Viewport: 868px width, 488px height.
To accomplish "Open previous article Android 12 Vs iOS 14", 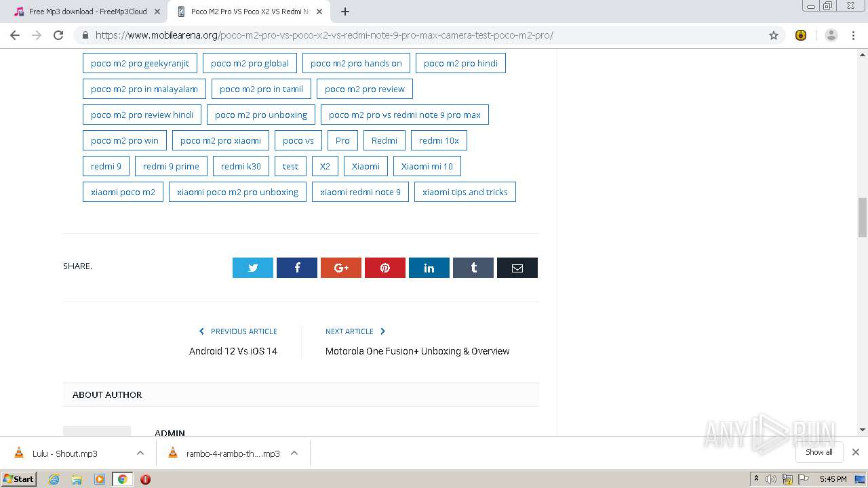I will (233, 351).
